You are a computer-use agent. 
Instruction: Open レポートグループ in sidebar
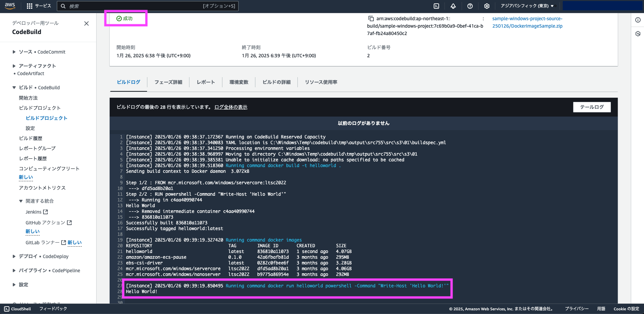pos(37,149)
